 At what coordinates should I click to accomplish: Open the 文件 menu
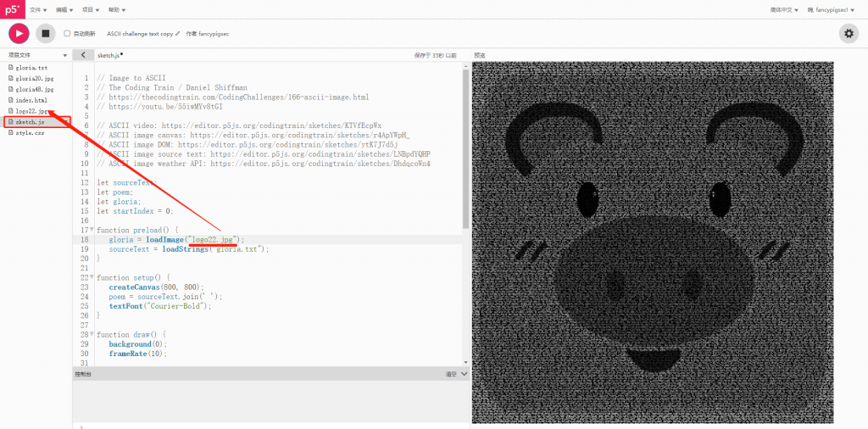[x=38, y=10]
